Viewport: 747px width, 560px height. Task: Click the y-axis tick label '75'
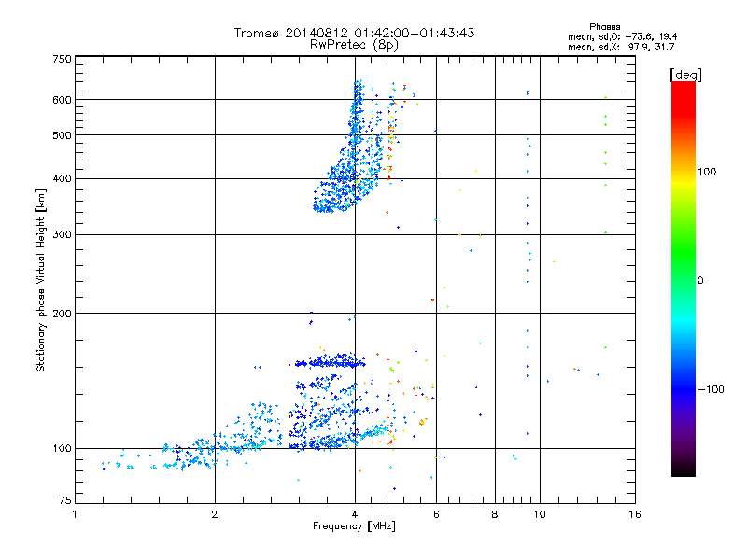click(65, 500)
